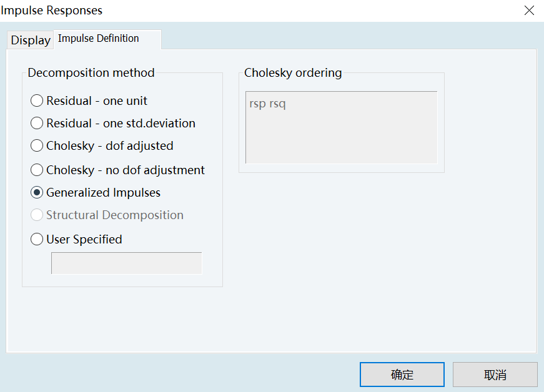544x392 pixels.
Task: Select Cholesky - dof adjusted radio button
Action: click(x=37, y=145)
